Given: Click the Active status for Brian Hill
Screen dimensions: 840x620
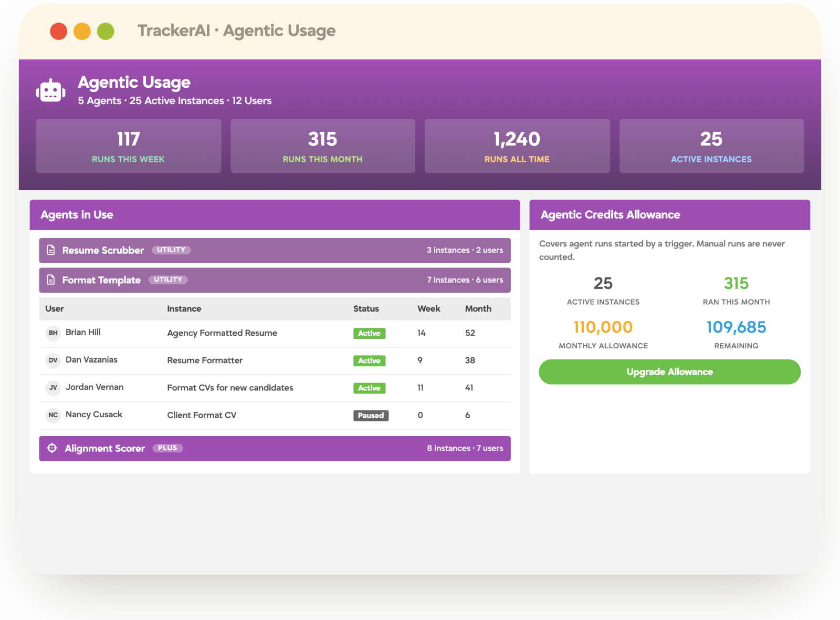Looking at the screenshot, I should (369, 333).
